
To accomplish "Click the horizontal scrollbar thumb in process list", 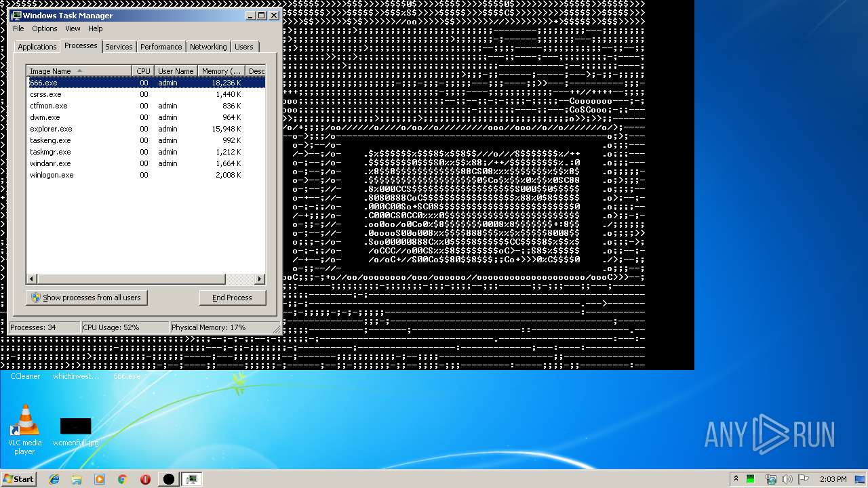I will point(132,279).
